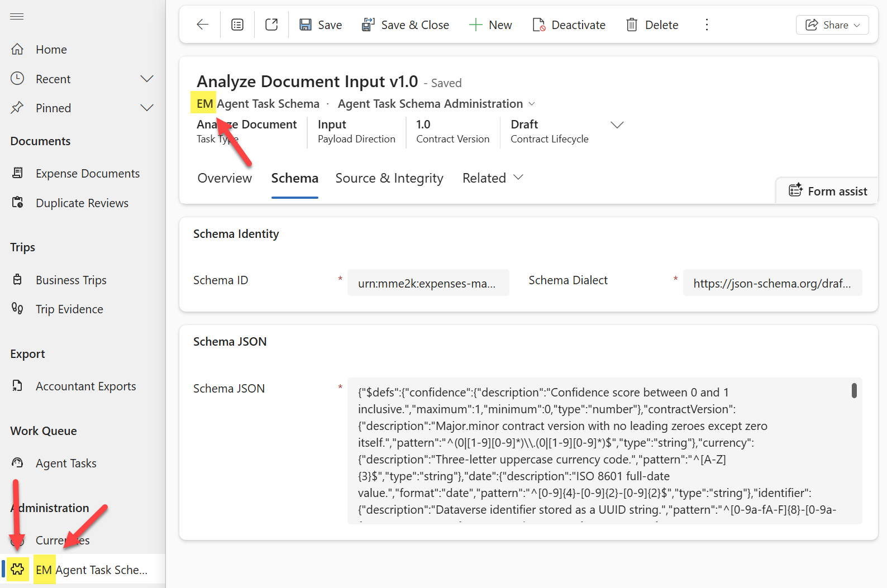Click the Pinned pin icon
This screenshot has width=887, height=588.
[x=17, y=108]
